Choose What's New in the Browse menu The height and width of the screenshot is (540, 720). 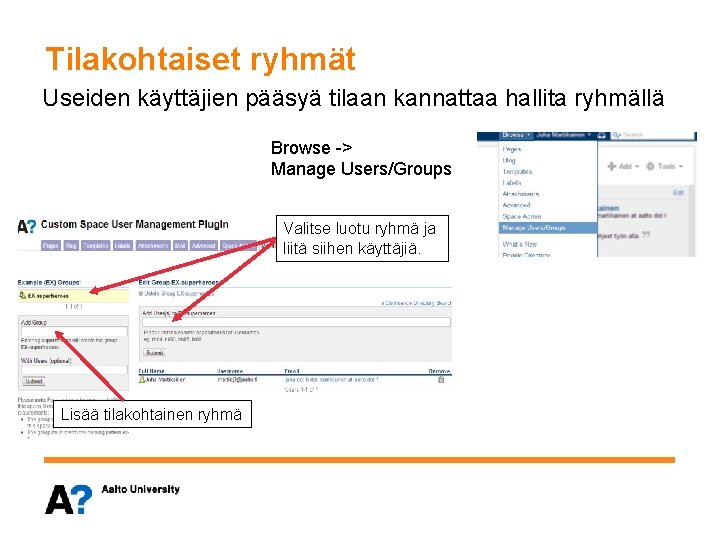[519, 244]
